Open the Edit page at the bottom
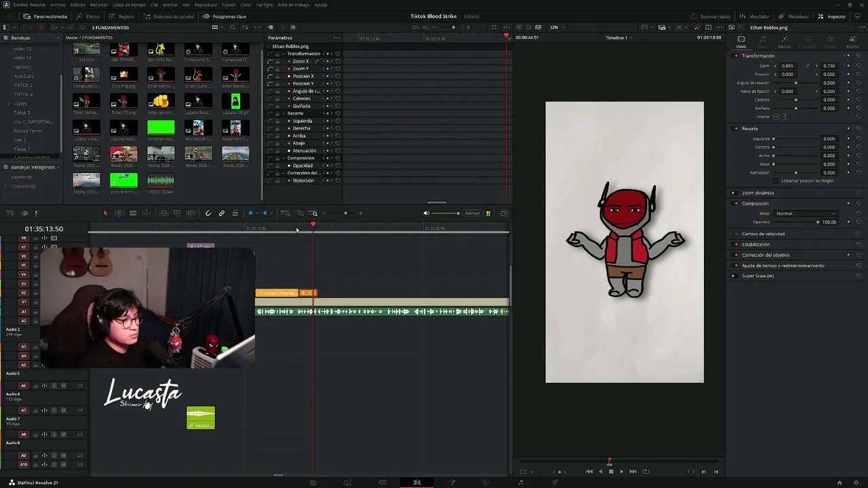This screenshot has width=868, height=488. pyautogui.click(x=417, y=483)
